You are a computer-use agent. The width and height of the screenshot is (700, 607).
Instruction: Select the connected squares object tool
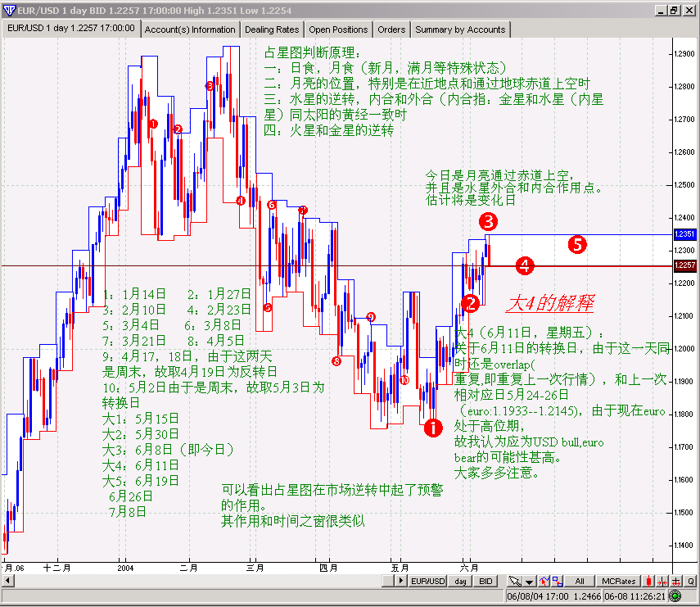point(558,581)
